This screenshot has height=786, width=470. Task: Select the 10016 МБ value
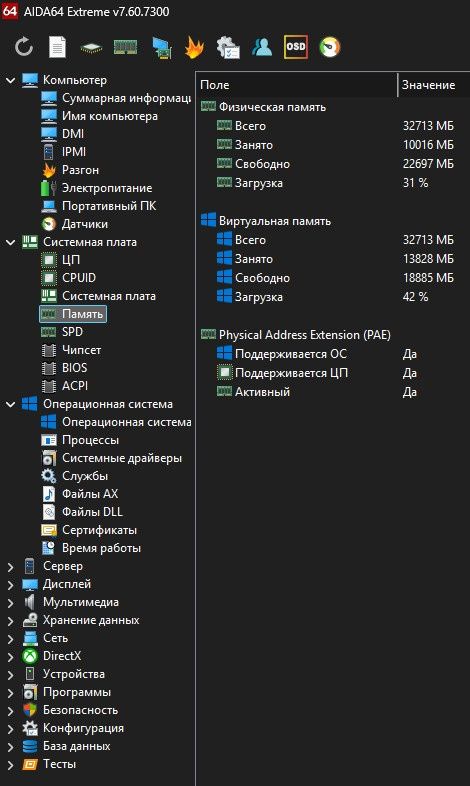pos(428,145)
